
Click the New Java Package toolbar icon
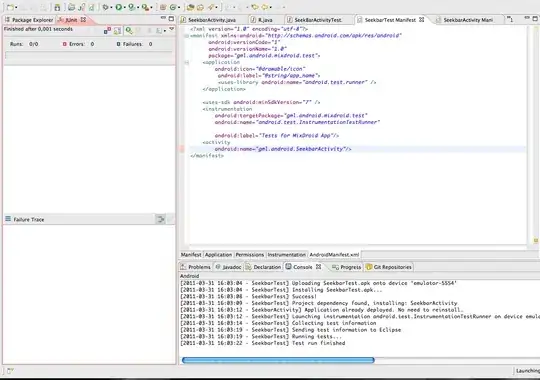pyautogui.click(x=163, y=7)
